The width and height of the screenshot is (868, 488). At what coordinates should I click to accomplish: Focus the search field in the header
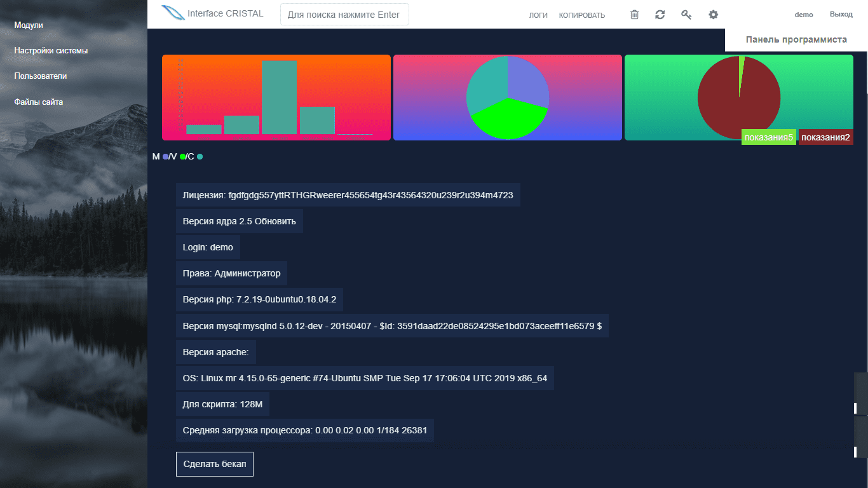pyautogui.click(x=344, y=15)
